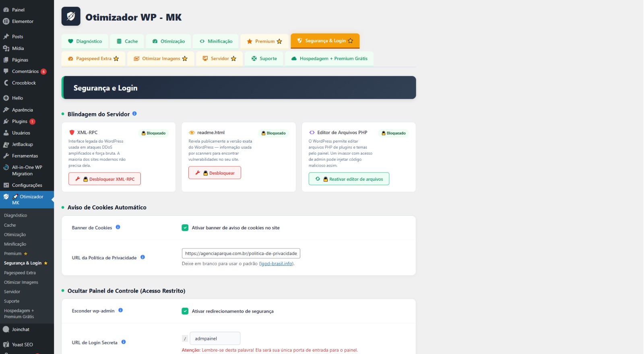Click info icon next to URL da Política de Privacidade
This screenshot has height=354, width=644.
point(142,257)
